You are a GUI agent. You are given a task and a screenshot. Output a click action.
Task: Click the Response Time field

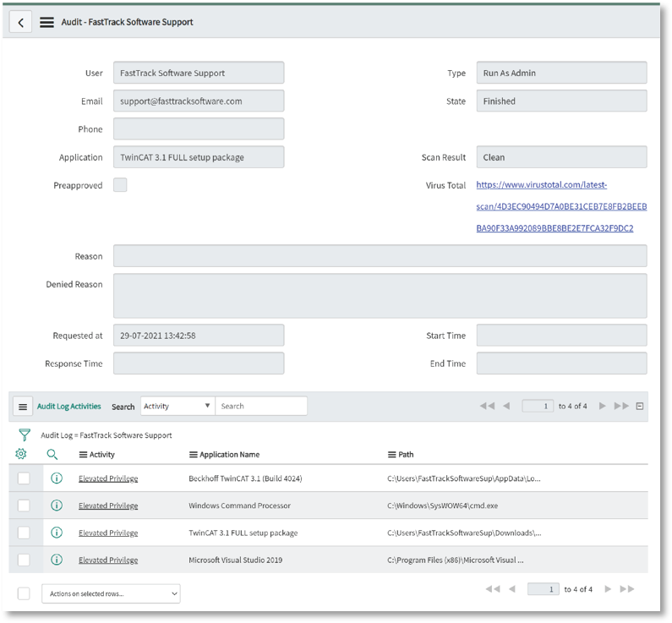(199, 363)
